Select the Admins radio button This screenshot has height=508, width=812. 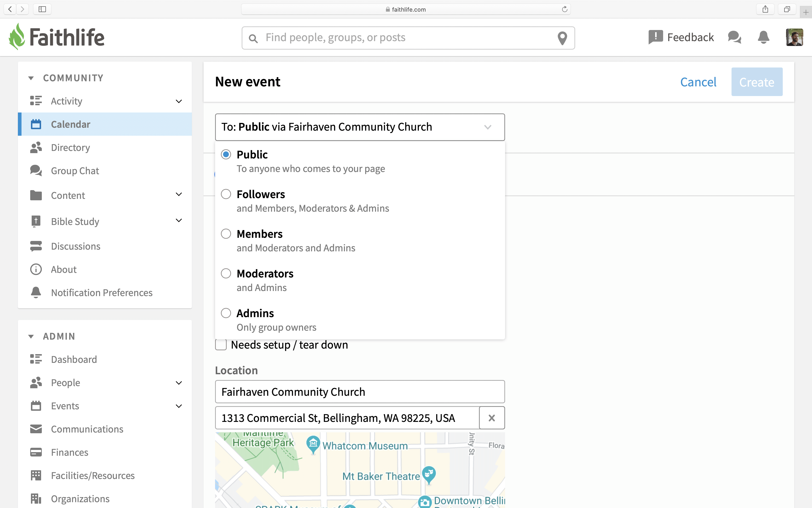click(x=226, y=313)
